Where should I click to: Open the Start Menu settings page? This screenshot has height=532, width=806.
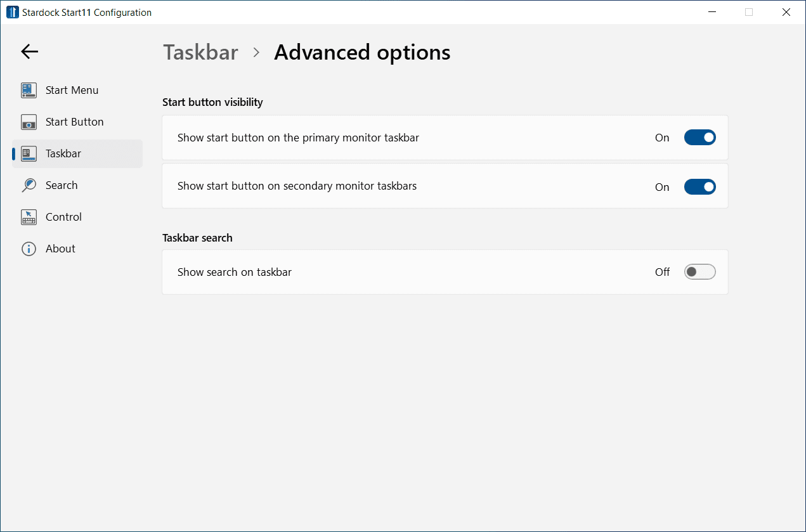point(72,90)
